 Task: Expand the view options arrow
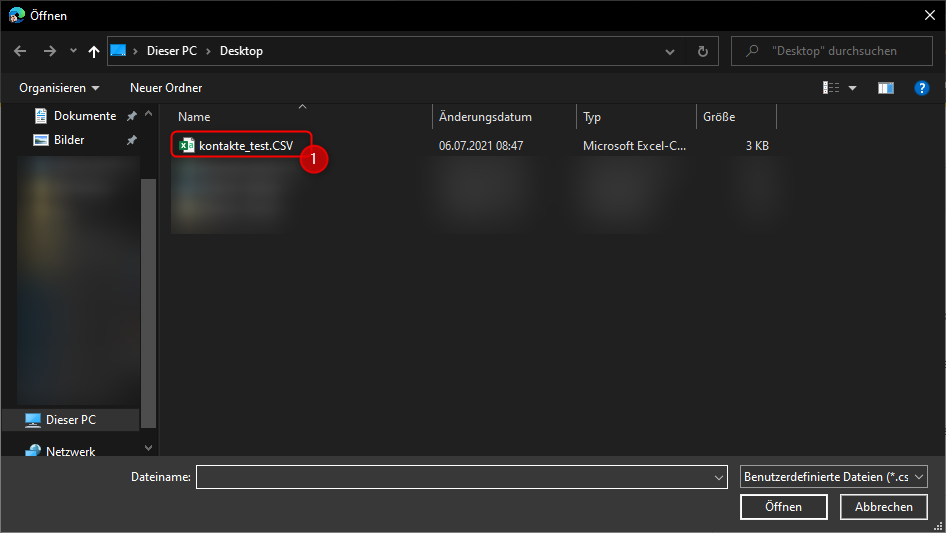pyautogui.click(x=853, y=88)
